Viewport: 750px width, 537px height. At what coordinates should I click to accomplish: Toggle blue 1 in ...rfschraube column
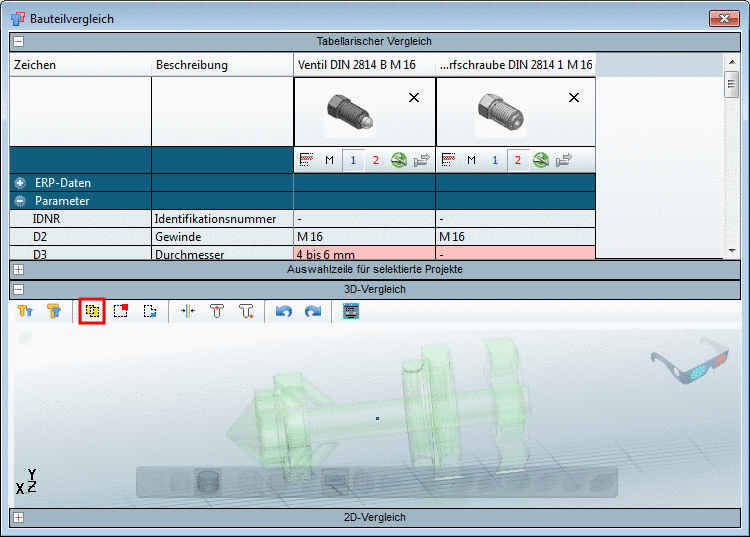coord(495,160)
